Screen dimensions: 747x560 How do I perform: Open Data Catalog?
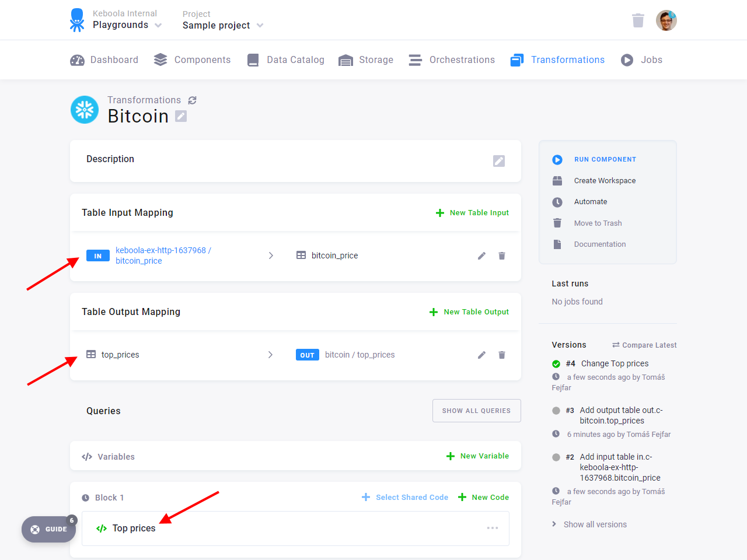[x=285, y=60]
